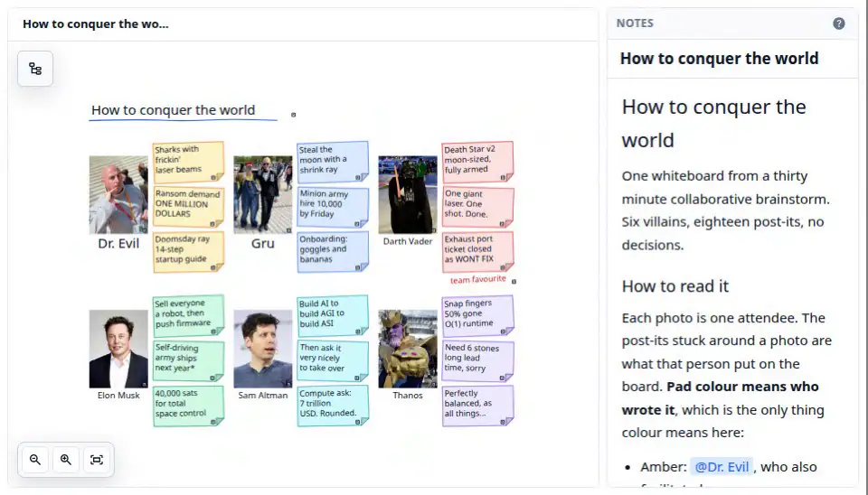Select the Sam Altman photo
The image size is (868, 495).
point(263,349)
